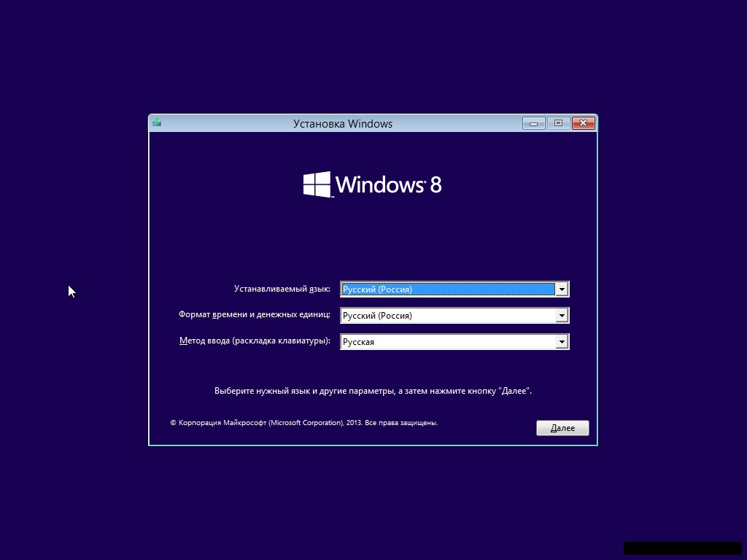This screenshot has height=560, width=747.
Task: Click the Устанавливаемый язык label
Action: [282, 289]
